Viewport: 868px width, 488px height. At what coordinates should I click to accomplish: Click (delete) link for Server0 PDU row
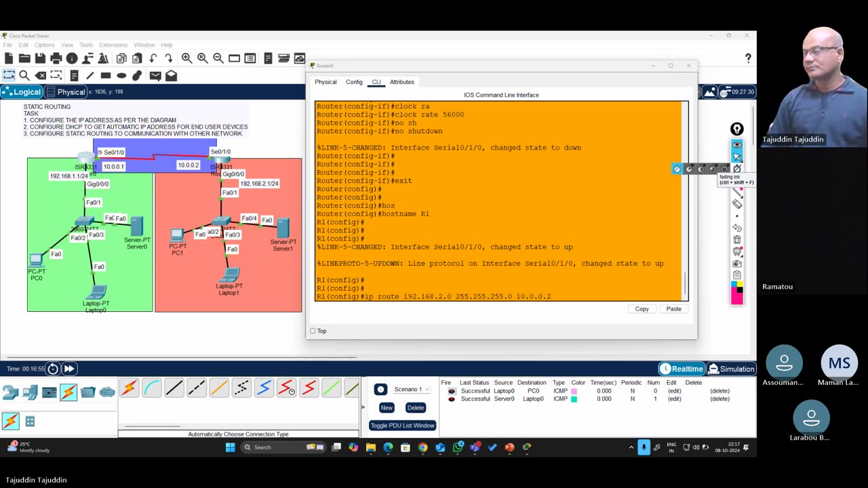point(719,399)
